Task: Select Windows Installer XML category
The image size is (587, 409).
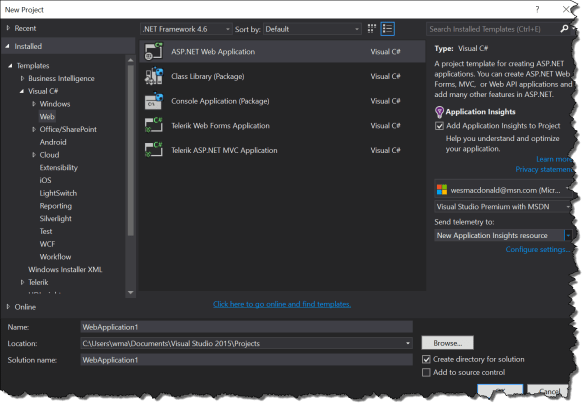Action: click(x=65, y=269)
